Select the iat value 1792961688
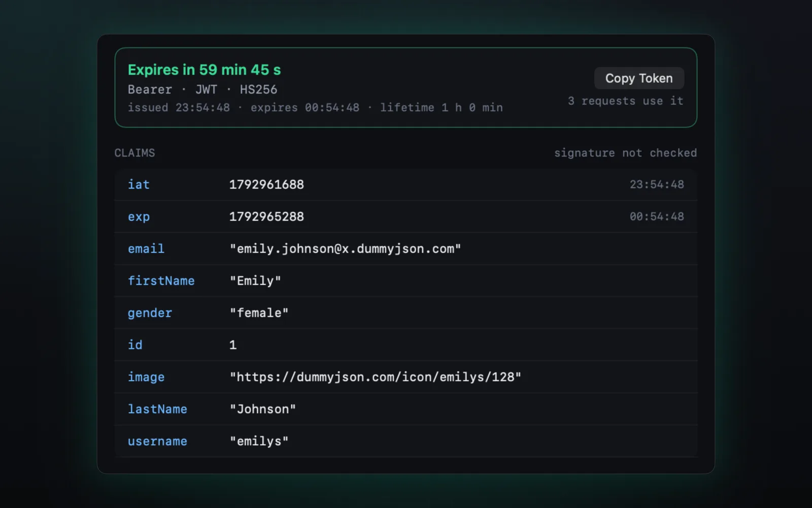Image resolution: width=812 pixels, height=508 pixels. click(x=266, y=184)
